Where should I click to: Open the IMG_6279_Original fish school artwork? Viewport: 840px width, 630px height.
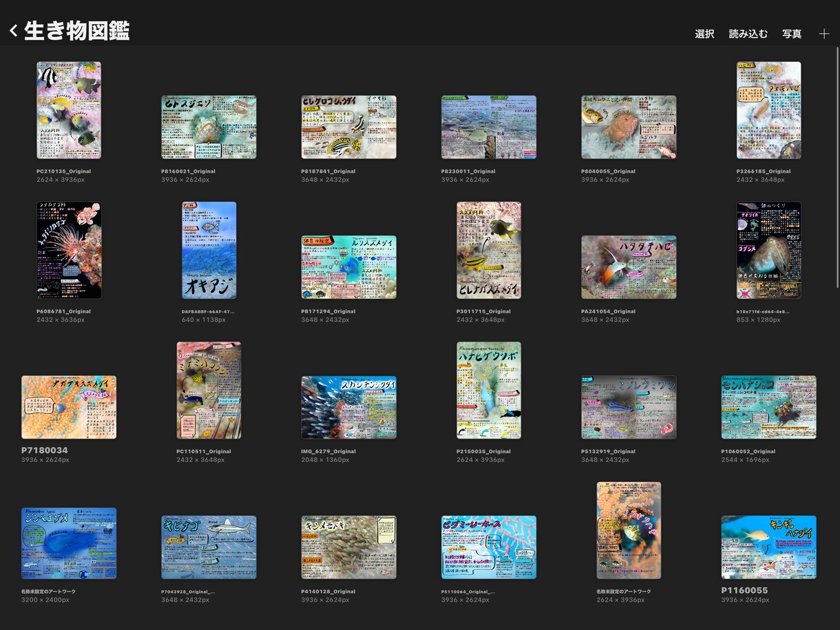[349, 407]
